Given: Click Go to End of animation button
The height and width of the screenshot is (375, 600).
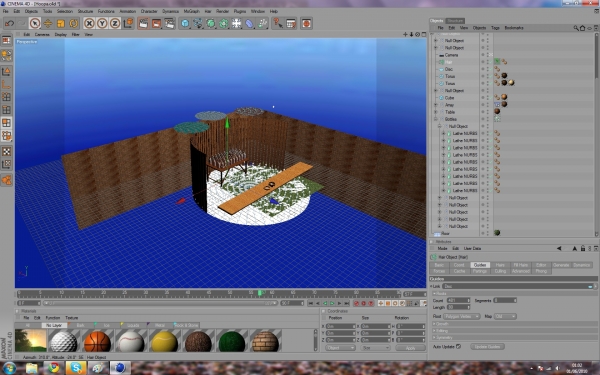Looking at the screenshot, I should pos(346,303).
